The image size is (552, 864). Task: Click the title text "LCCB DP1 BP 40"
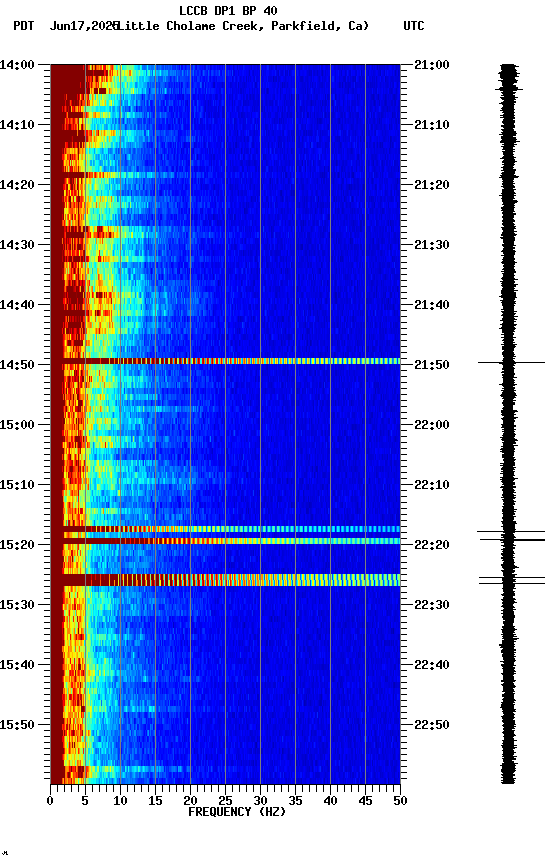click(228, 10)
